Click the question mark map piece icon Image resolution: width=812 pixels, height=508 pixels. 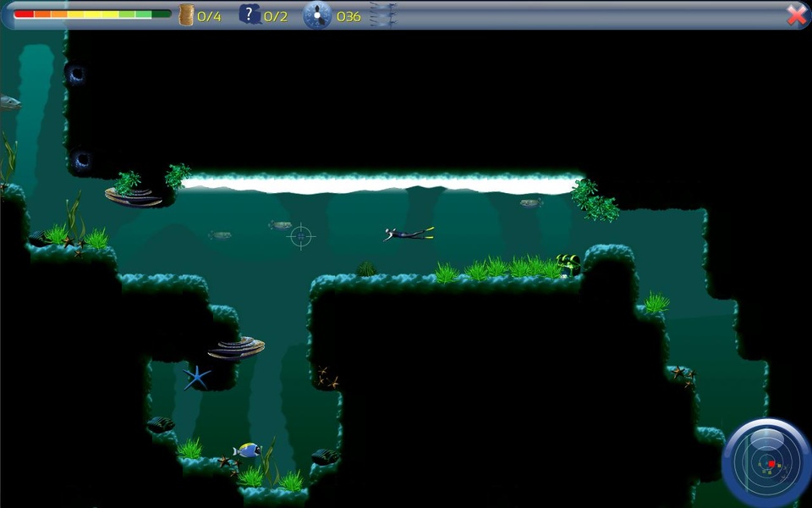[250, 14]
